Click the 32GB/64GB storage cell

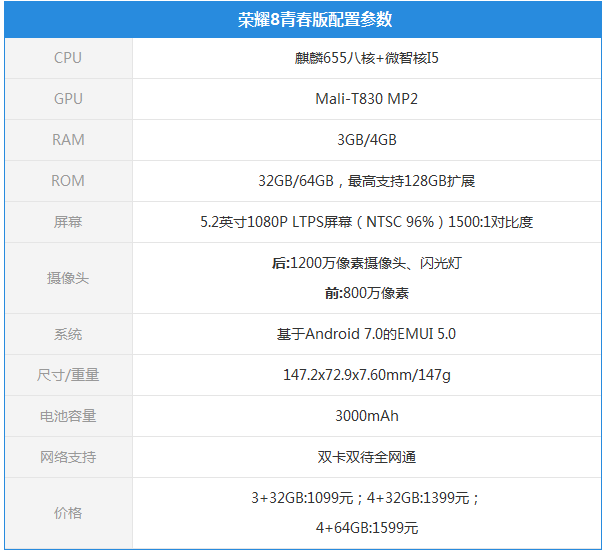tap(366, 181)
